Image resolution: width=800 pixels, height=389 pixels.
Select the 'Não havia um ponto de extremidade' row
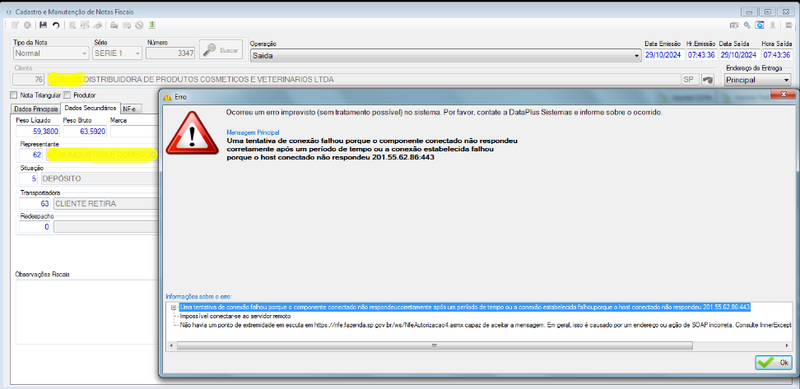point(485,325)
